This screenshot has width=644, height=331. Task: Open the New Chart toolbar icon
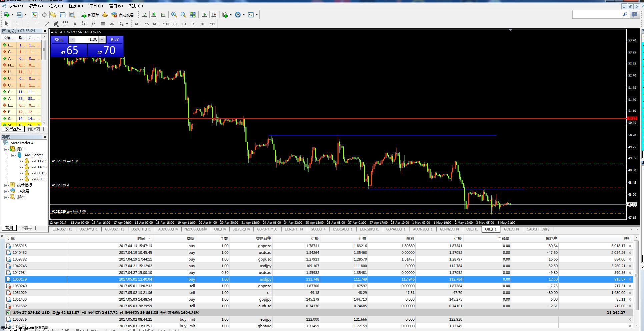coord(6,15)
